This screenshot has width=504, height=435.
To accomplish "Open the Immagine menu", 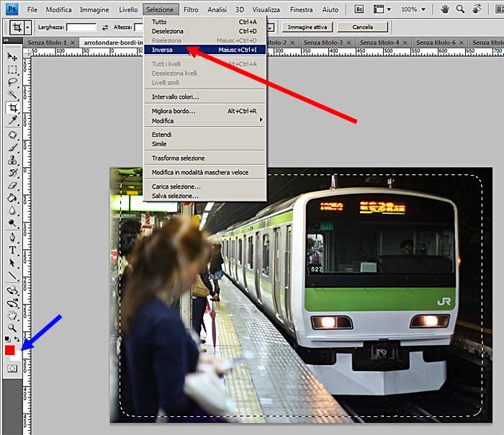I will (x=94, y=9).
